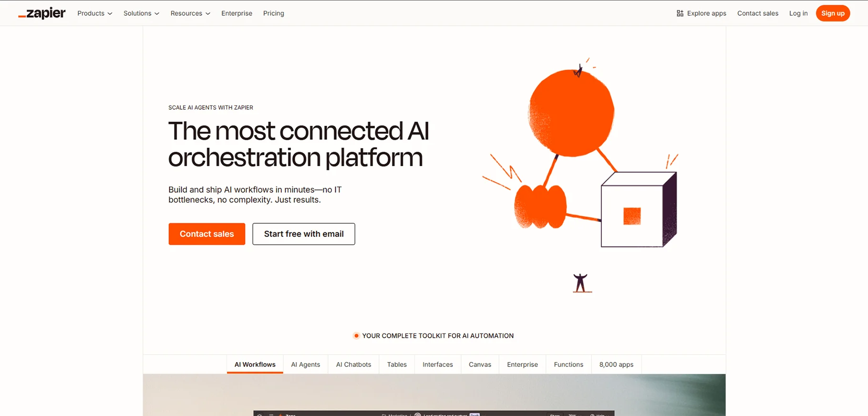The image size is (868, 416).
Task: Click the Zapier logo
Action: tap(42, 13)
